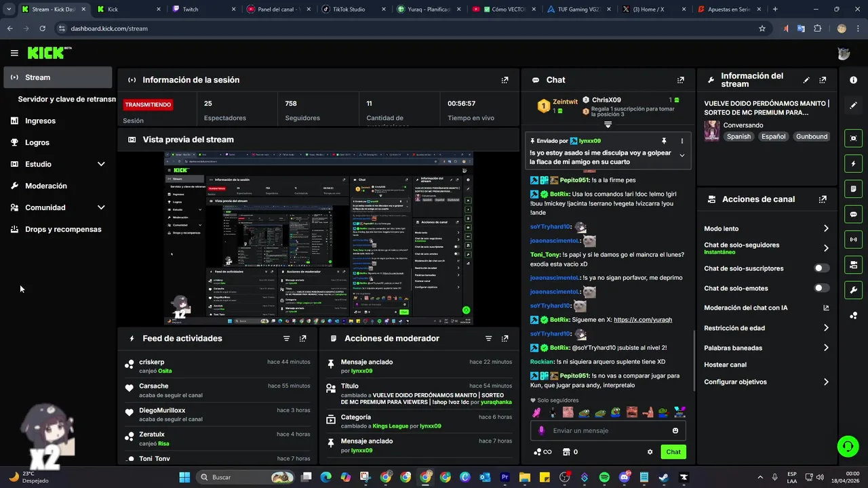This screenshot has width=868, height=488.
Task: Click the pencil icon in the right sidebar
Action: pyautogui.click(x=853, y=105)
